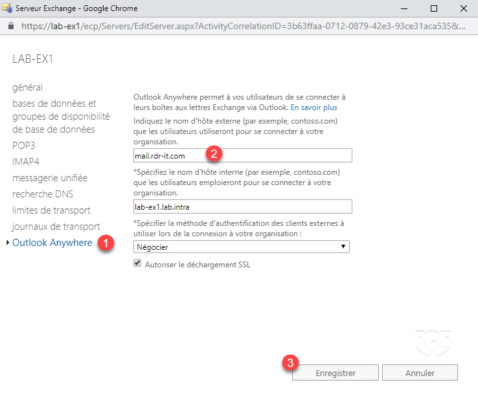Maximize the Chrome window
The image size is (478, 400).
434,8
